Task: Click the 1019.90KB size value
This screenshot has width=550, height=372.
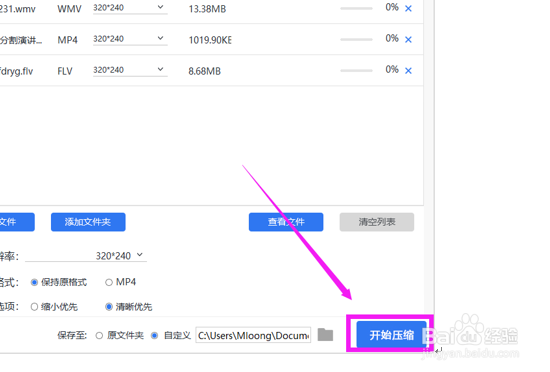Action: pyautogui.click(x=210, y=40)
